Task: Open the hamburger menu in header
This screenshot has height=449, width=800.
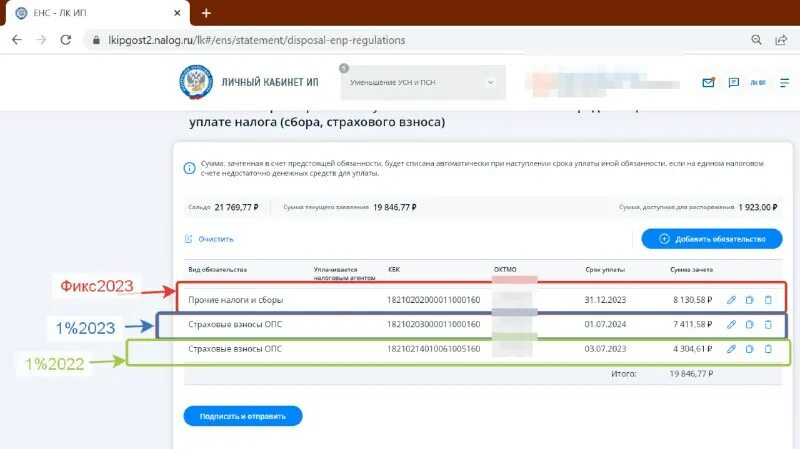Action: pyautogui.click(x=785, y=82)
